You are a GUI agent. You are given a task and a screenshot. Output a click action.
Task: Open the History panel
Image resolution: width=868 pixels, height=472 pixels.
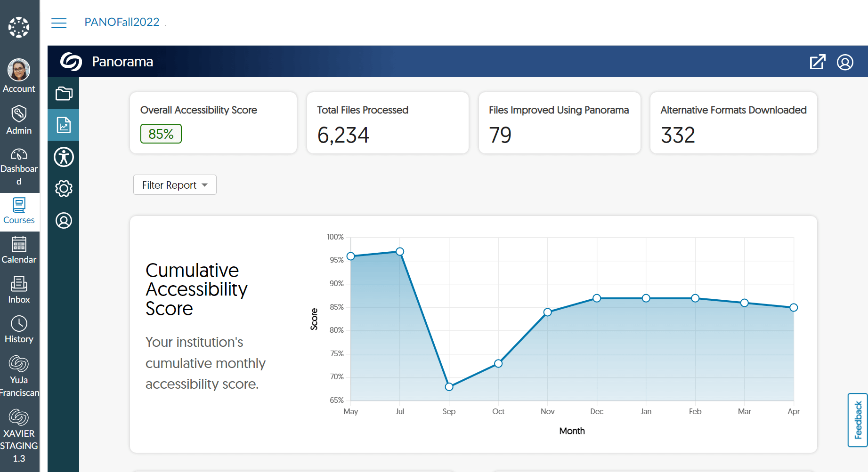19,329
